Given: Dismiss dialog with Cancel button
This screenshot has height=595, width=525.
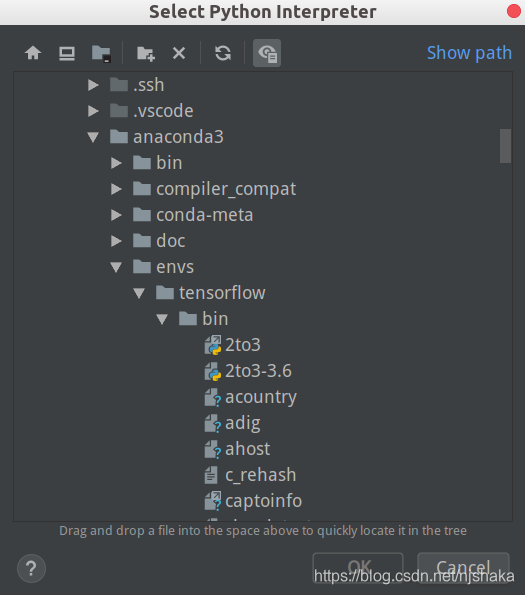Looking at the screenshot, I should click(463, 568).
